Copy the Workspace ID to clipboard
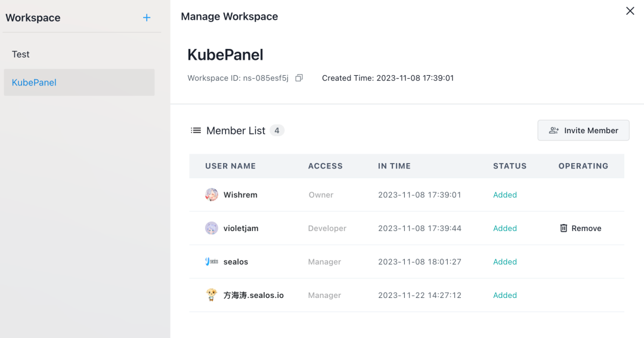Viewport: 644px width, 338px height. [x=299, y=78]
